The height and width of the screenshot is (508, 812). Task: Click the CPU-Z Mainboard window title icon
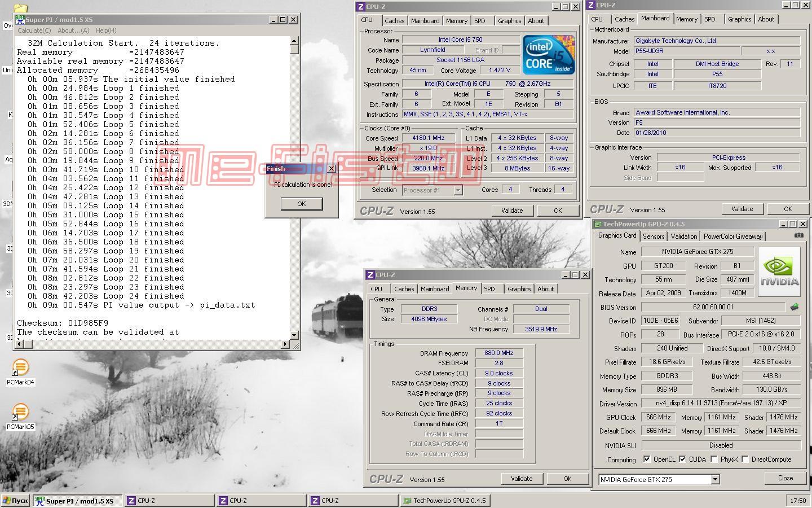coord(591,5)
